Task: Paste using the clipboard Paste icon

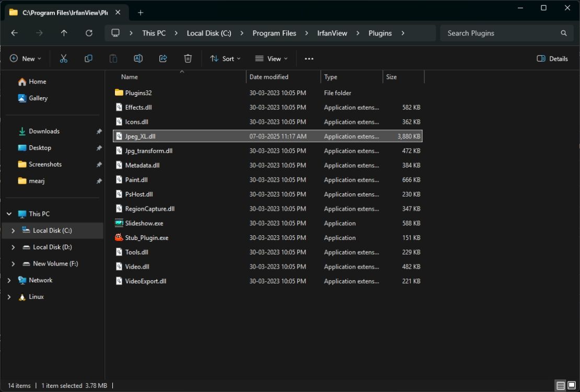Action: pyautogui.click(x=113, y=59)
